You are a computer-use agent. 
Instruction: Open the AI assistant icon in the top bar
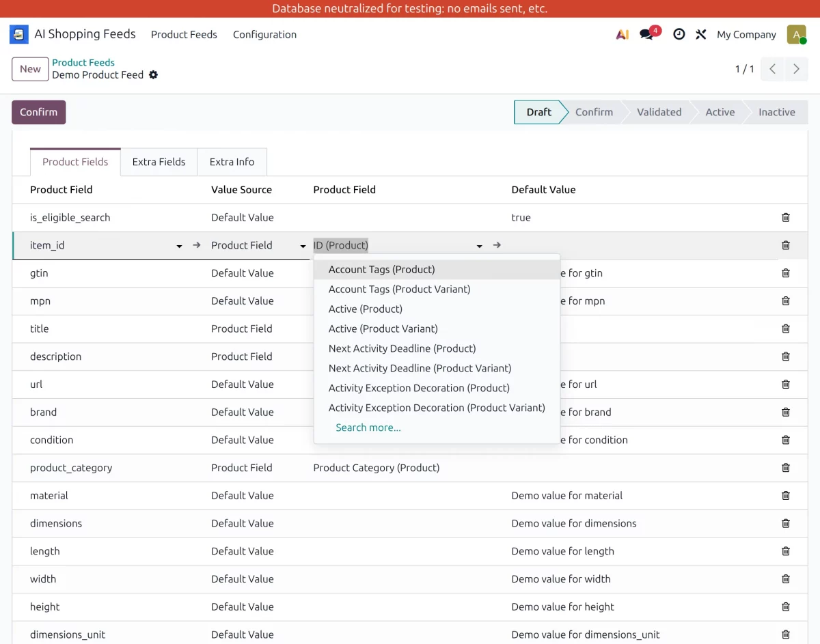pos(622,34)
